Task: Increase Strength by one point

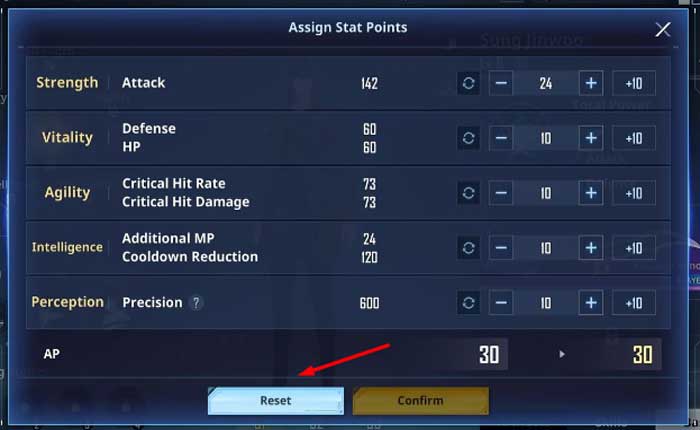Action: coord(591,83)
